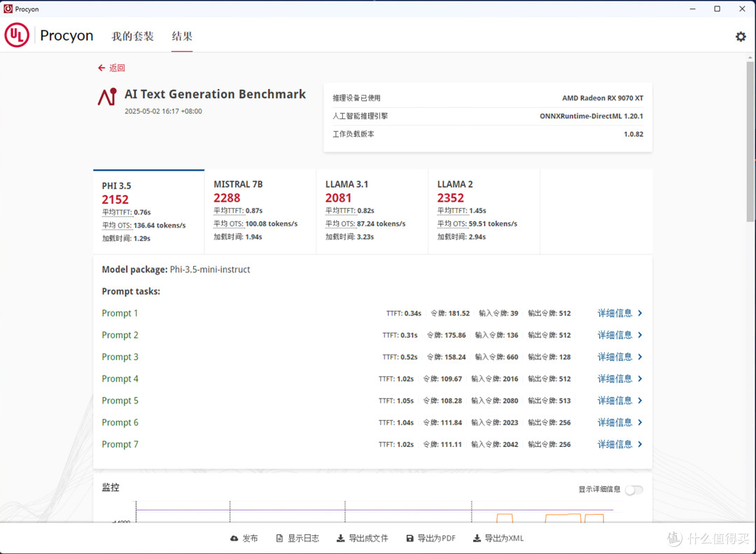Click the AMD Radeon RX 9070 XT value
Image resolution: width=756 pixels, height=554 pixels.
[603, 98]
